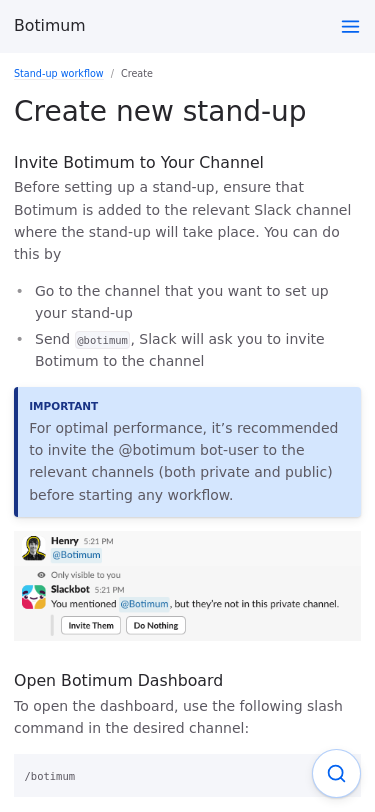375x812 pixels.
Task: Click the Open Botimum Dashboard heading
Action: click(x=119, y=680)
